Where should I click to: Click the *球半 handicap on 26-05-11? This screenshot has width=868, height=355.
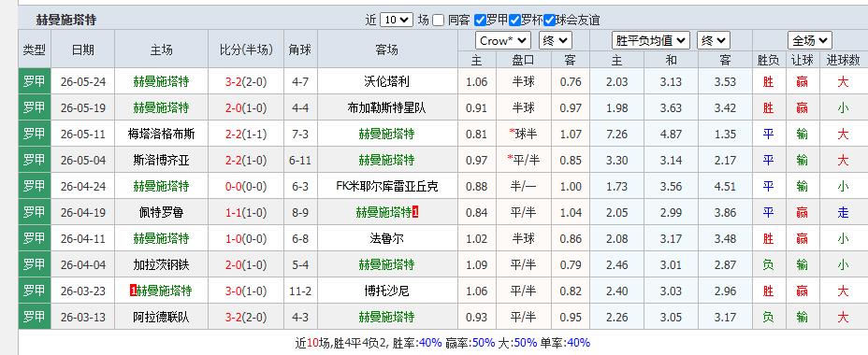point(523,134)
